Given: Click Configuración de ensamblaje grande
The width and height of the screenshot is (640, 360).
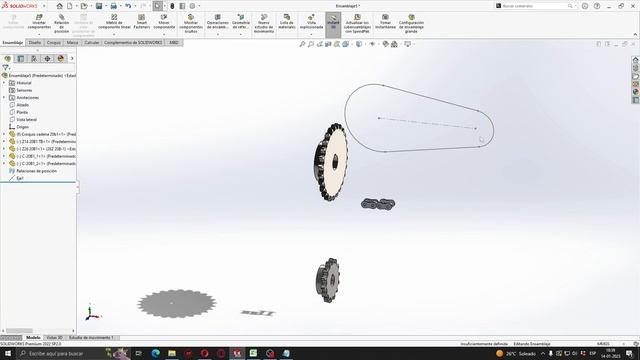Looking at the screenshot, I should pyautogui.click(x=411, y=24).
